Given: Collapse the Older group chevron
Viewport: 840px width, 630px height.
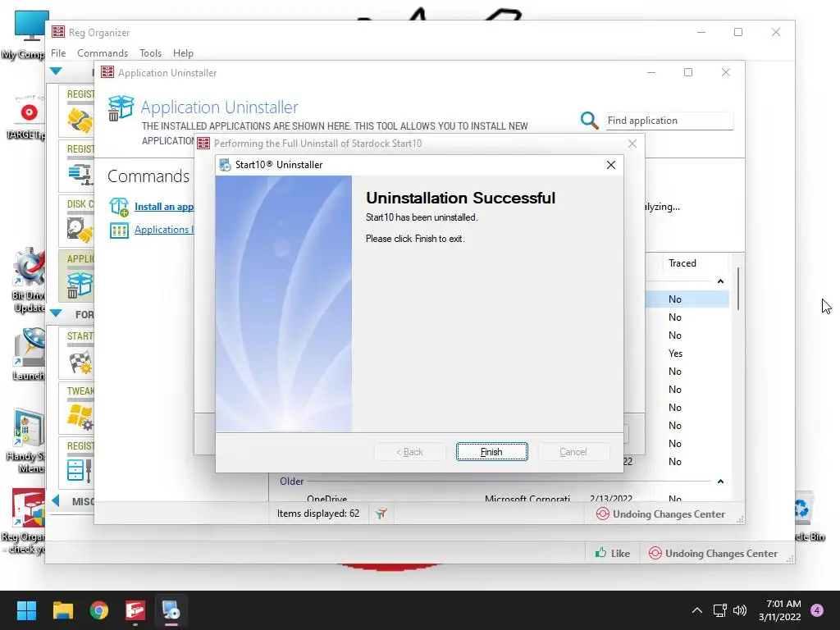Looking at the screenshot, I should [x=720, y=482].
